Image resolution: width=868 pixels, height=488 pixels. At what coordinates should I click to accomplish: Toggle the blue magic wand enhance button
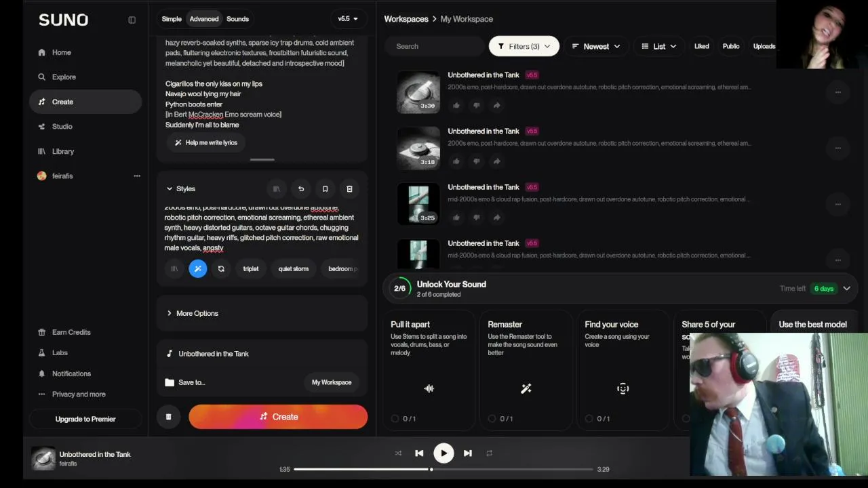[197, 269]
